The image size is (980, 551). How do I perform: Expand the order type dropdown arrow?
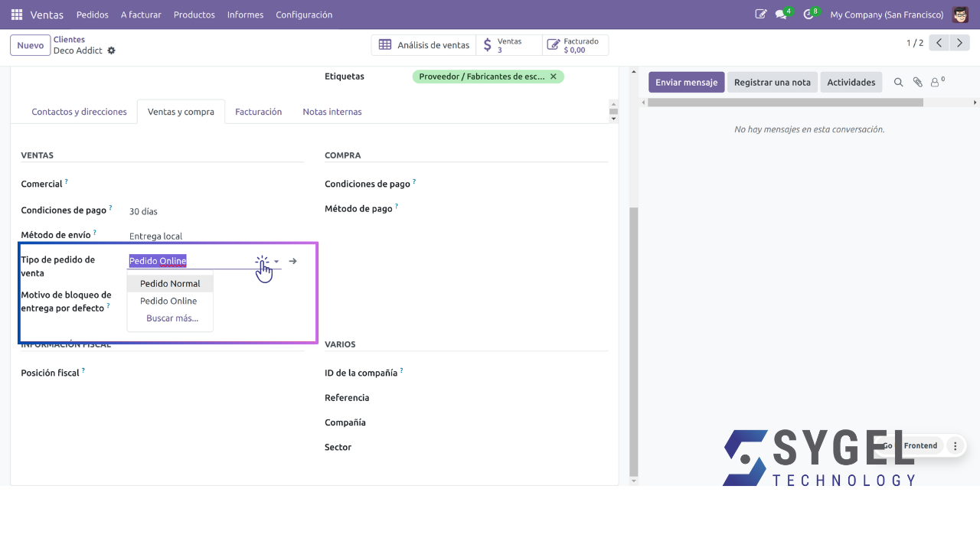coord(276,262)
